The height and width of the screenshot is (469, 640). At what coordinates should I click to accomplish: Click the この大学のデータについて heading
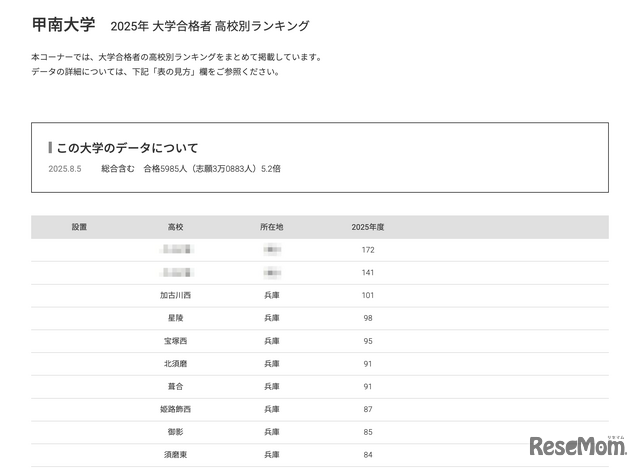coord(127,148)
